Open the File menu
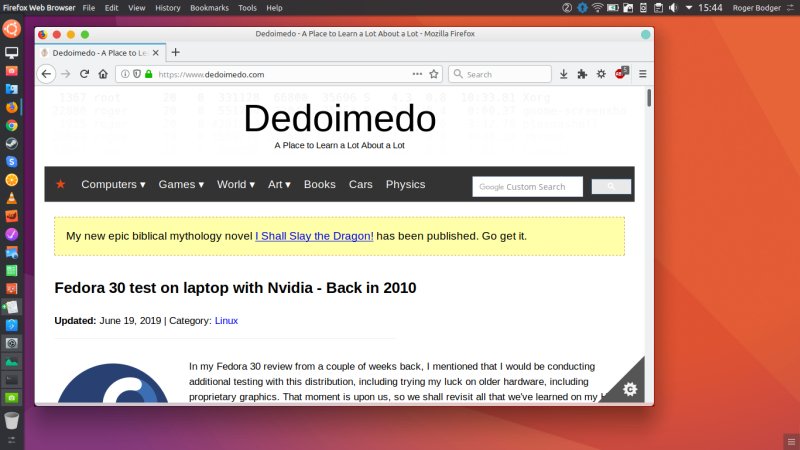 pyautogui.click(x=89, y=8)
